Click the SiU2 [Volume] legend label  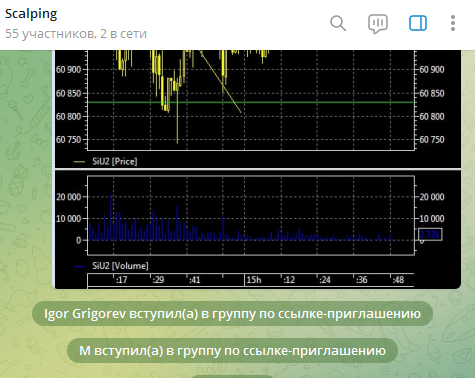coord(120,266)
